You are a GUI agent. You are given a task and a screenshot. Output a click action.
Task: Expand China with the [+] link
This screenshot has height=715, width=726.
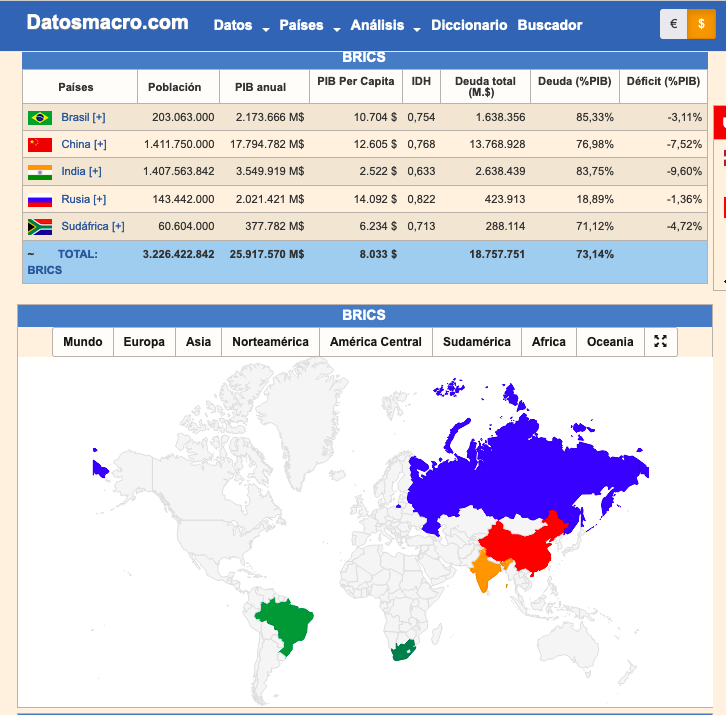(x=100, y=144)
